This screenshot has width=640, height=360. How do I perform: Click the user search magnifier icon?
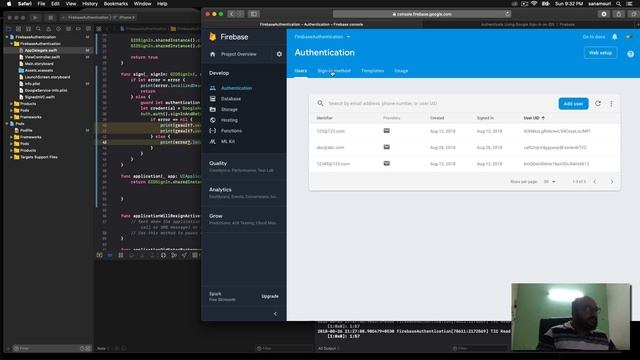[x=320, y=103]
